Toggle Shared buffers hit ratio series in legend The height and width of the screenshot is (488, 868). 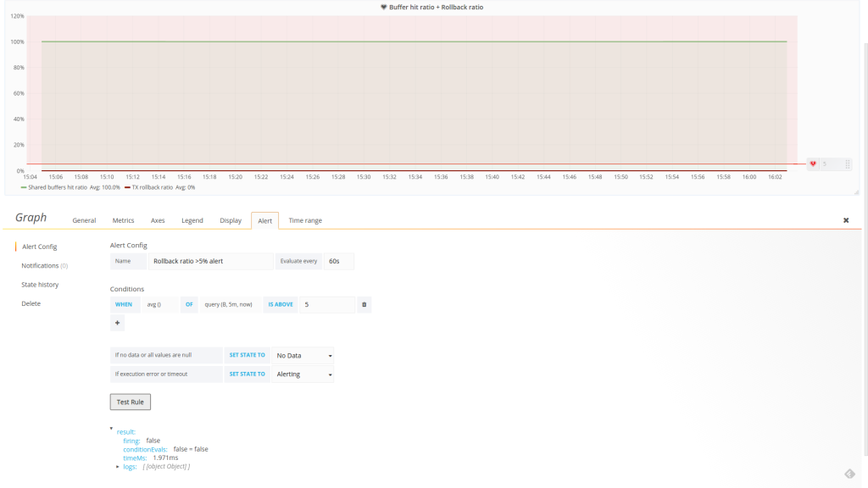pyautogui.click(x=58, y=187)
